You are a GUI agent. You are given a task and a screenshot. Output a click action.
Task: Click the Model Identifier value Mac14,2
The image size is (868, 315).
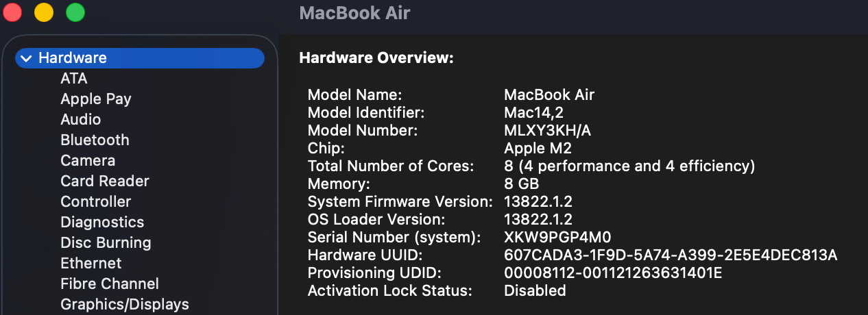click(x=533, y=112)
